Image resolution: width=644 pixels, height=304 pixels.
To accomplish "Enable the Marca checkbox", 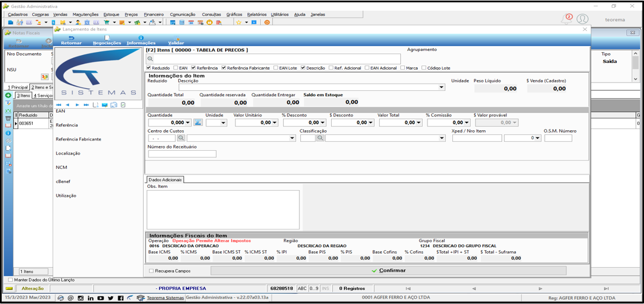I will pos(403,68).
